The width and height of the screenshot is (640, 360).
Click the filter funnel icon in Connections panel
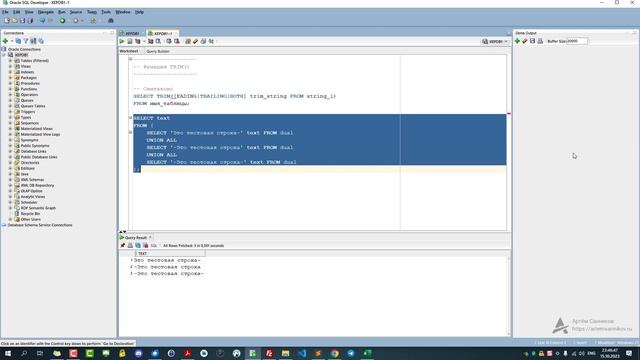[26, 41]
